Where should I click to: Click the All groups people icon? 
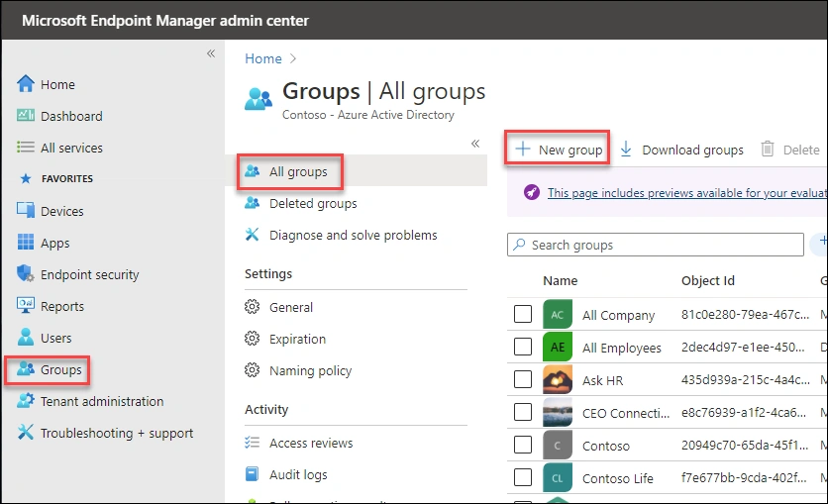click(252, 171)
